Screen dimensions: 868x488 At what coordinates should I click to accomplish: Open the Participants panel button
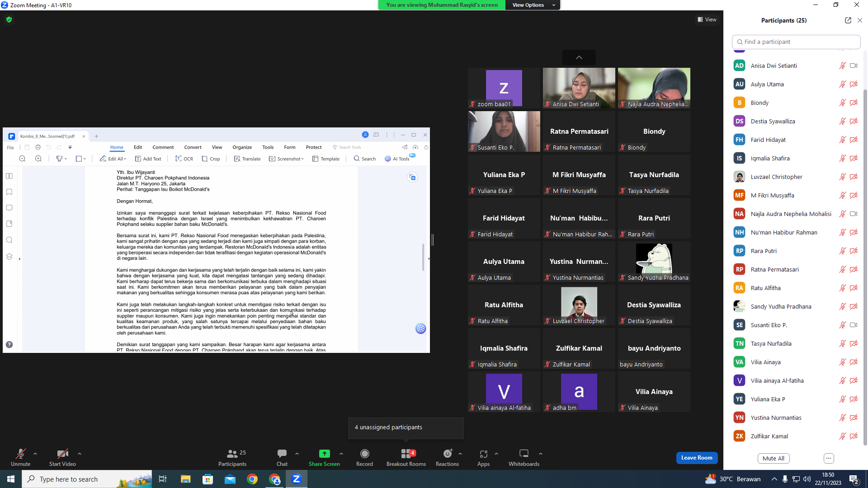pyautogui.click(x=232, y=457)
